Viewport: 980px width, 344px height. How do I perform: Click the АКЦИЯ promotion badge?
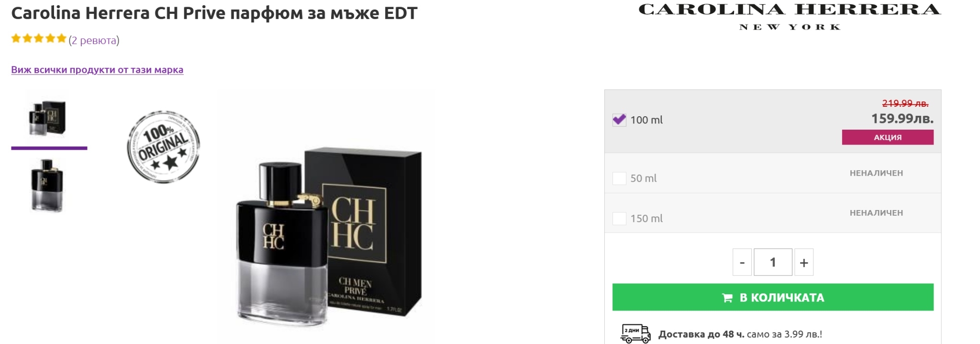click(x=888, y=137)
